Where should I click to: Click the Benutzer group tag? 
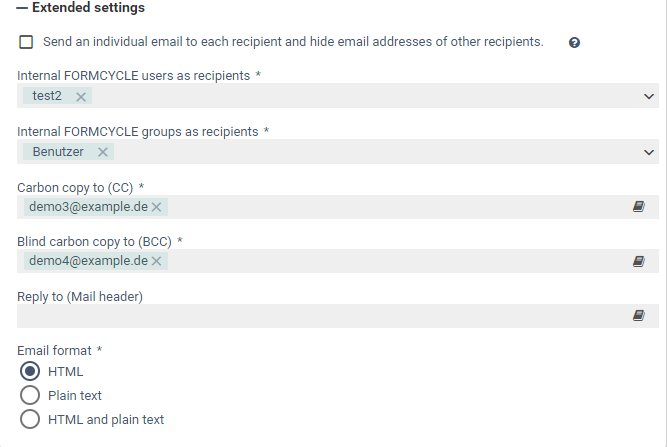pyautogui.click(x=58, y=152)
